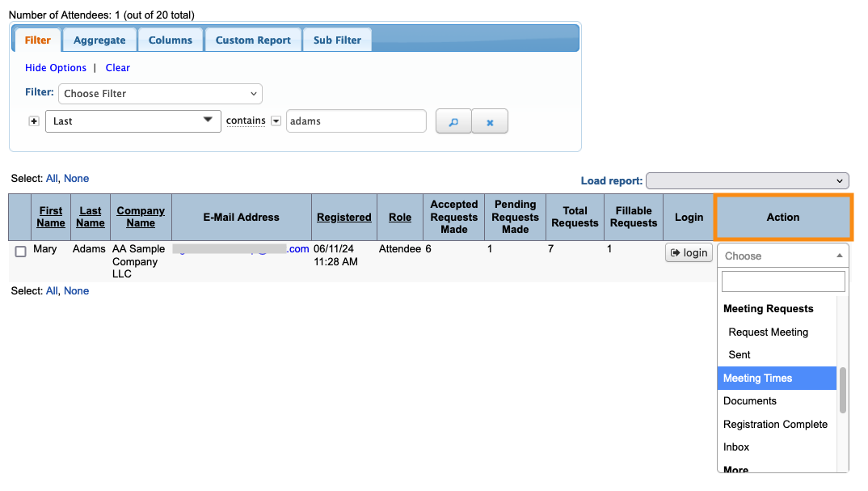Sort by Company Name column header
Image resolution: width=868 pixels, height=491 pixels.
pos(141,217)
